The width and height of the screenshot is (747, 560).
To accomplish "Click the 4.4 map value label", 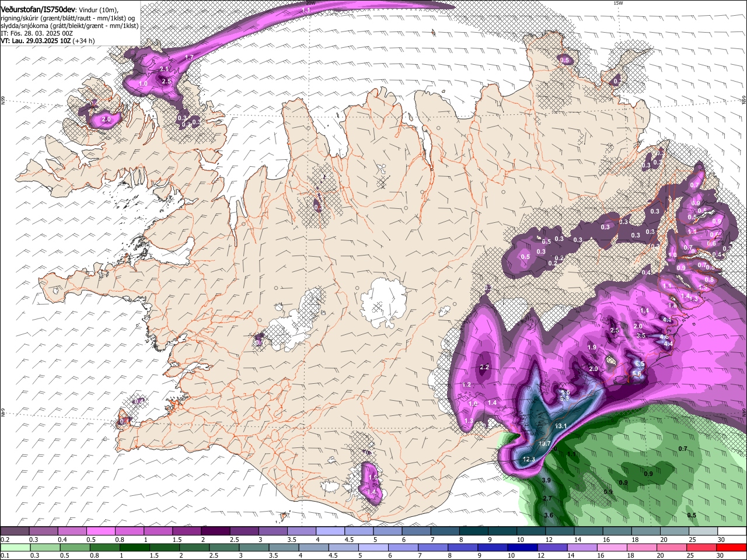I will tap(669, 344).
